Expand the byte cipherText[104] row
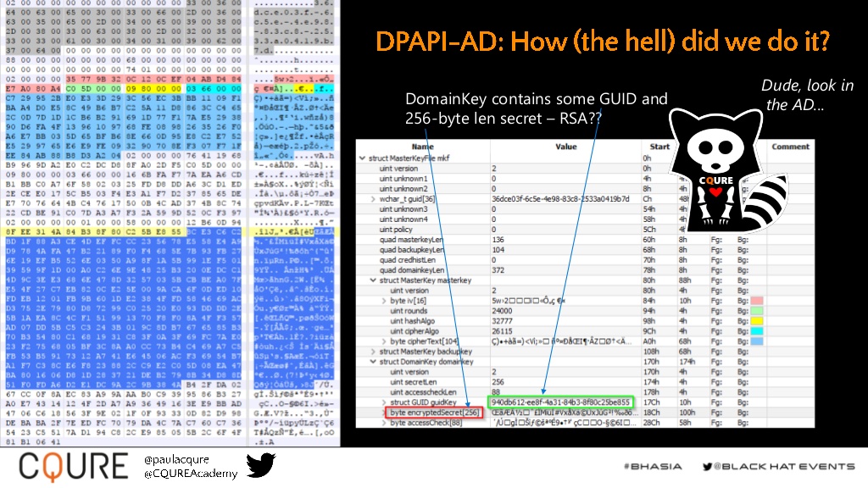This screenshot has width=868, height=488. pyautogui.click(x=384, y=341)
